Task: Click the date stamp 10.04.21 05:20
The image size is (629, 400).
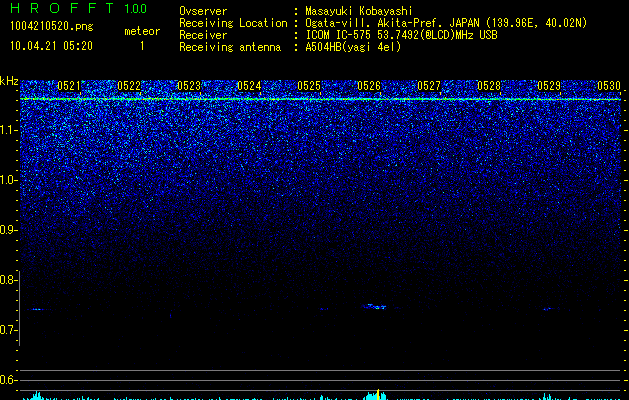Action: coord(51,46)
